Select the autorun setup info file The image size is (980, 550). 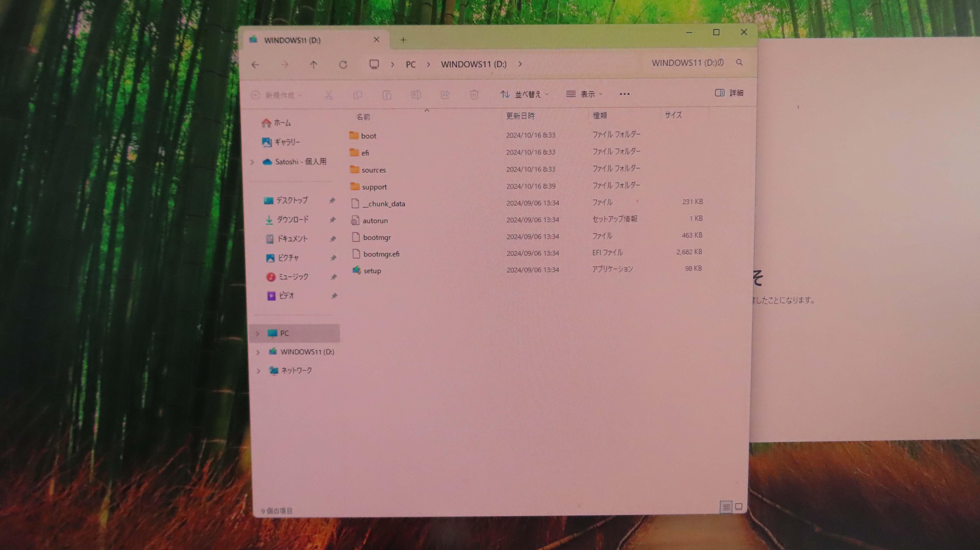369,220
